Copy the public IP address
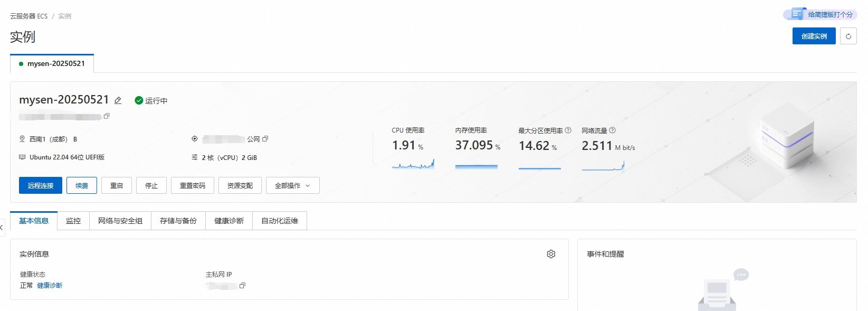Image resolution: width=868 pixels, height=311 pixels. click(265, 139)
